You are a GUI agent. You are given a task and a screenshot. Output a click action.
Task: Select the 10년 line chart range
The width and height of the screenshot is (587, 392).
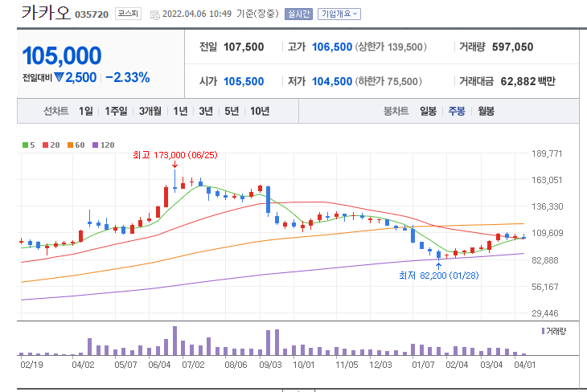[260, 111]
